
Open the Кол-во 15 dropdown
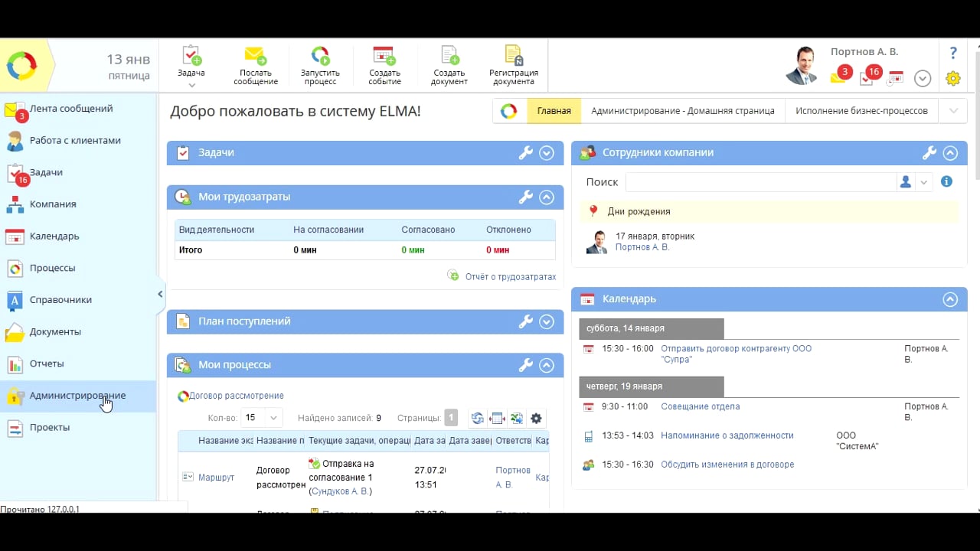[262, 418]
